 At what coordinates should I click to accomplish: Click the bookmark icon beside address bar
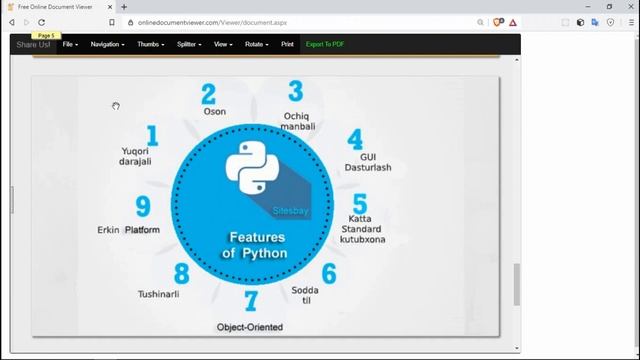tap(112, 22)
